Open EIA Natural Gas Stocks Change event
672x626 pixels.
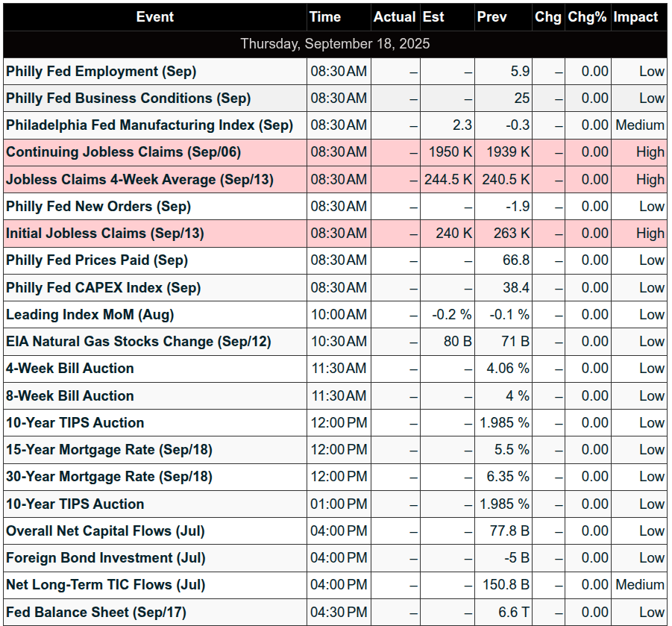pos(139,342)
